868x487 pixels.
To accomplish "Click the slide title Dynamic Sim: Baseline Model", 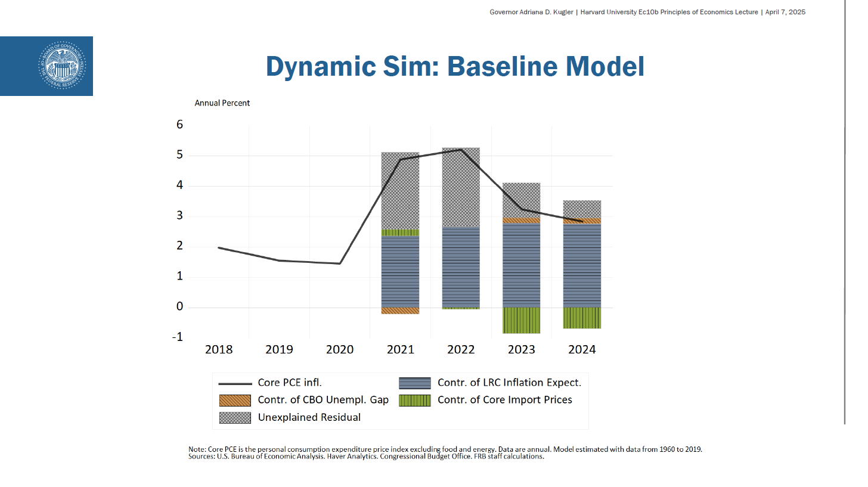I will [x=455, y=66].
